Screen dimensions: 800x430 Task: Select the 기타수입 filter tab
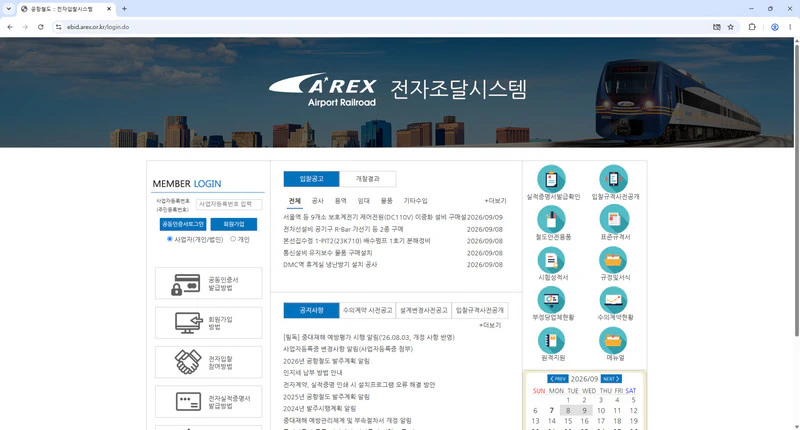click(x=415, y=201)
